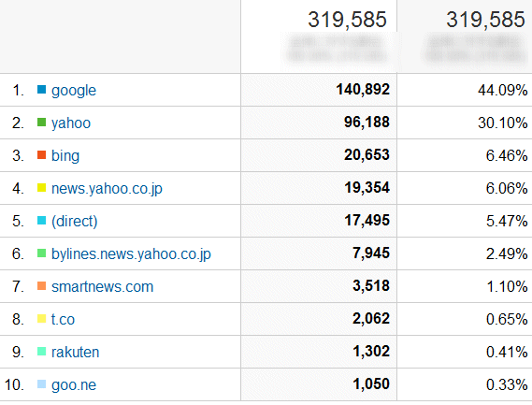This screenshot has width=532, height=405.
Task: Open the google source link
Action: click(x=74, y=91)
